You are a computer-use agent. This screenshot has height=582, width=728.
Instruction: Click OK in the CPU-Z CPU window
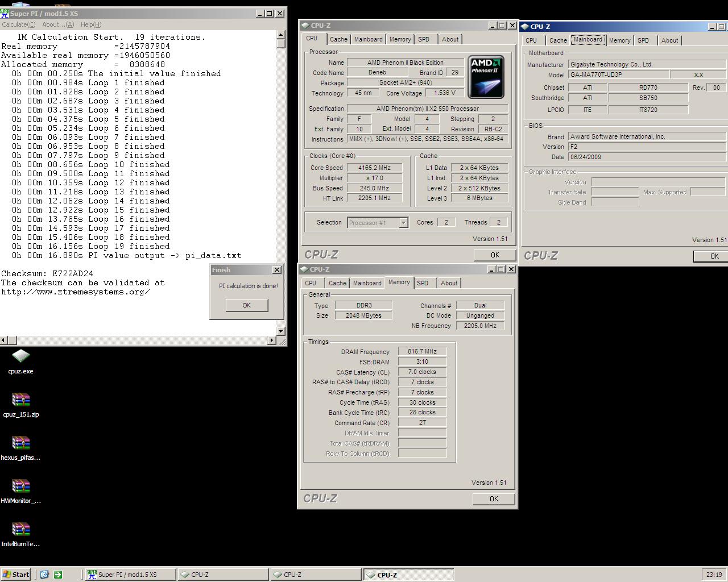[x=495, y=255]
